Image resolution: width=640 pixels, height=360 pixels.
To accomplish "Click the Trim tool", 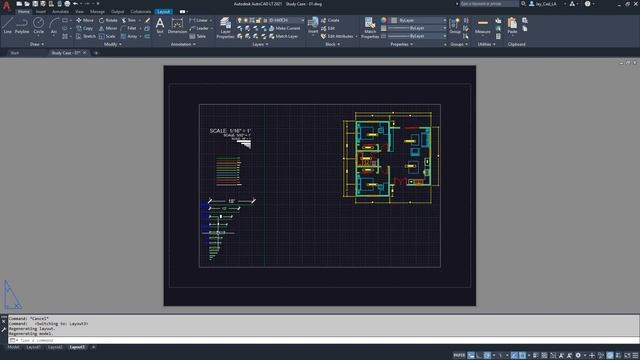I will point(129,20).
